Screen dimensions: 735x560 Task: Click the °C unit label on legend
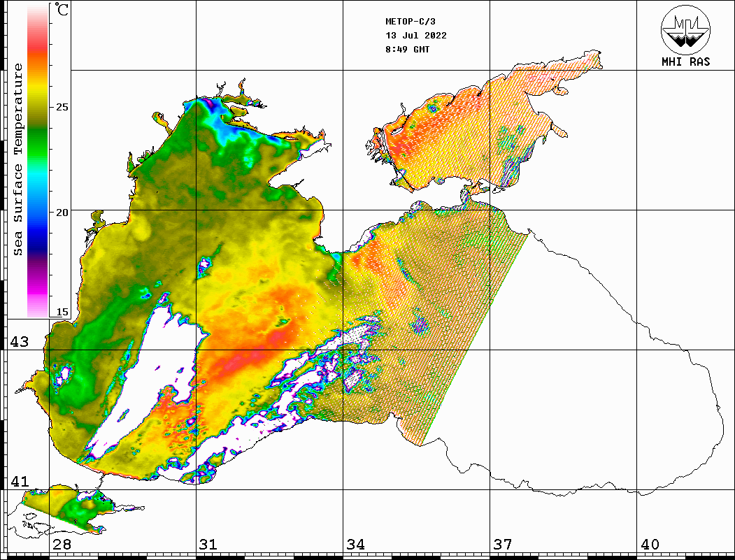(62, 9)
